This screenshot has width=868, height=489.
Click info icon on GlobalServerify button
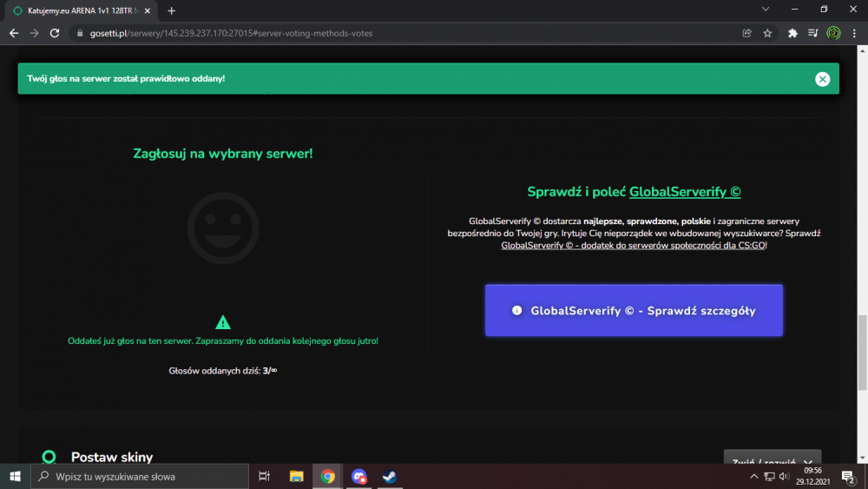tap(516, 310)
